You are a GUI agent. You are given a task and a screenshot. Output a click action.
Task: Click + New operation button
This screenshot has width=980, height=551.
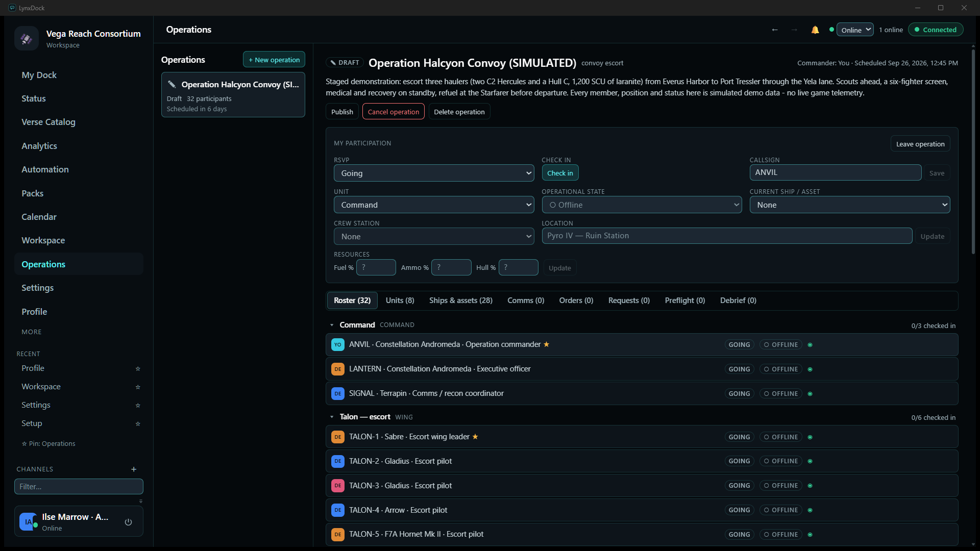click(x=274, y=60)
